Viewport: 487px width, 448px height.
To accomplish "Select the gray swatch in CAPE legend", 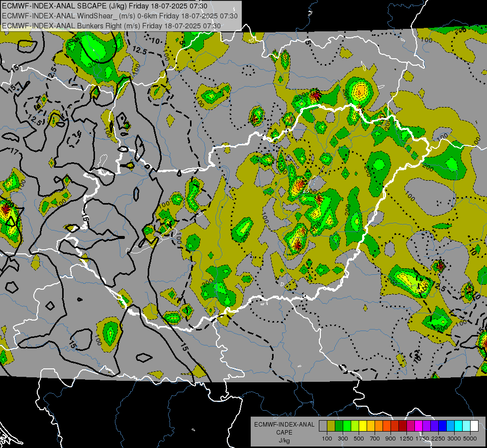I will (x=323, y=426).
